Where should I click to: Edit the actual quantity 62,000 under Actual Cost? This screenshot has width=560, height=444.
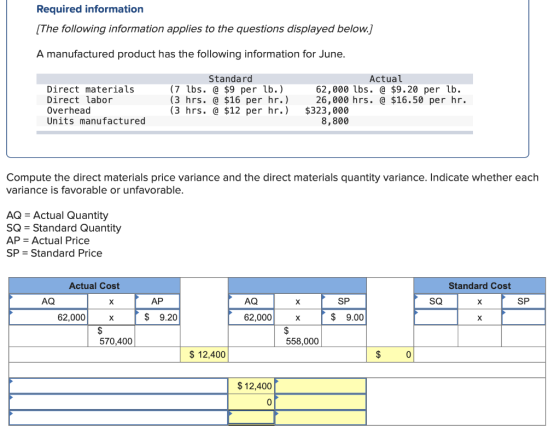point(48,317)
